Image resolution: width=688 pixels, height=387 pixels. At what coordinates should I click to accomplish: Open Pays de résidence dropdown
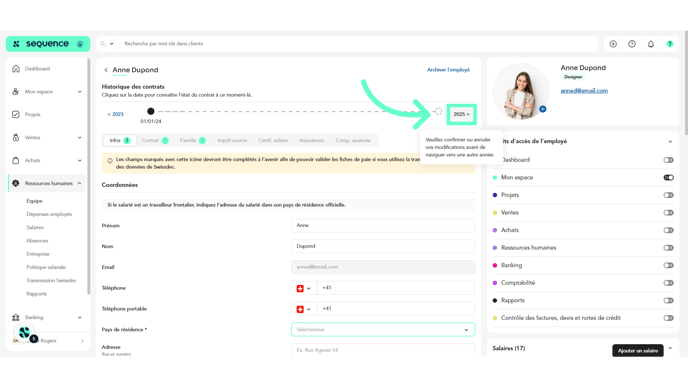(383, 330)
